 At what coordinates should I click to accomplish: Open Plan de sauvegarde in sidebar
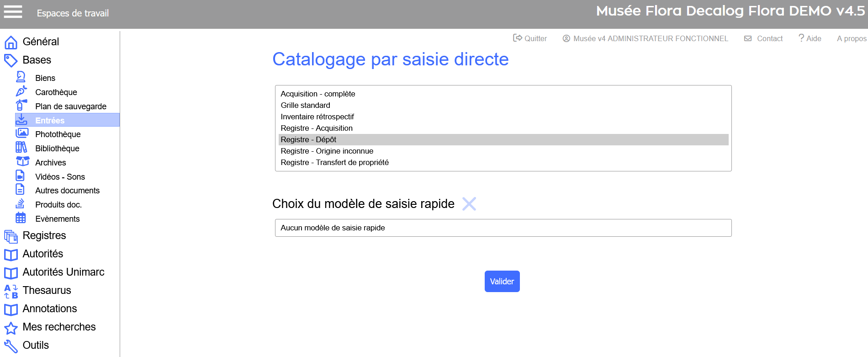[x=70, y=106]
